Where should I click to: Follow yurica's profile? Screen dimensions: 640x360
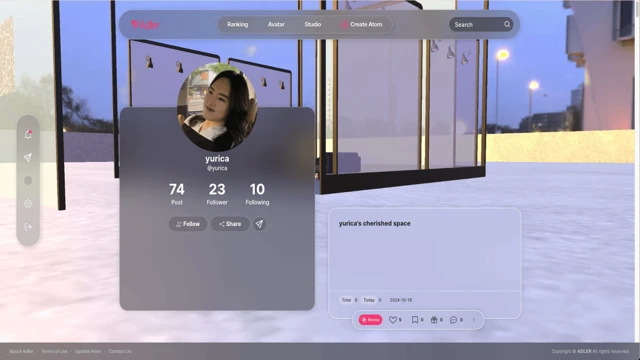click(188, 224)
